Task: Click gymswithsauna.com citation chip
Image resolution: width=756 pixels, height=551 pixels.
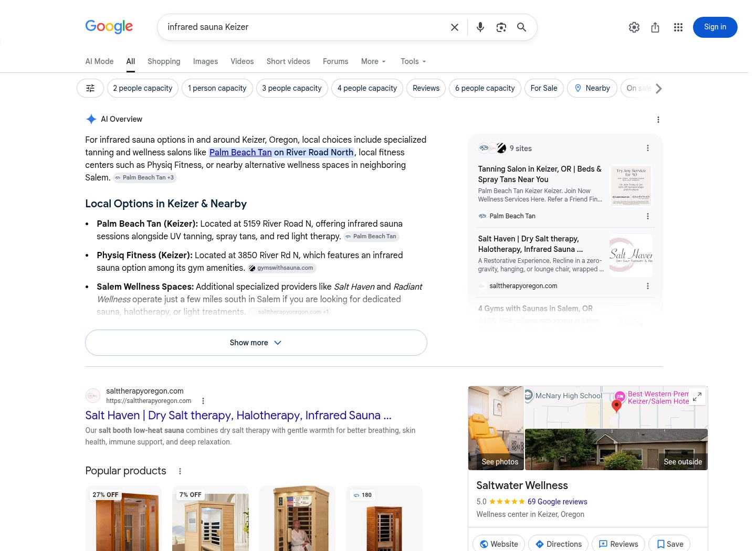Action: (x=282, y=268)
